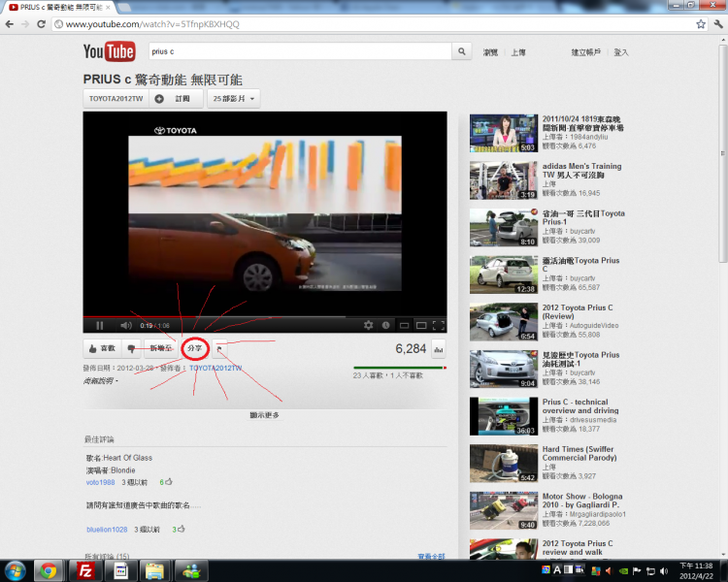This screenshot has height=582, width=728.
Task: Switch to small player size
Action: (x=404, y=325)
